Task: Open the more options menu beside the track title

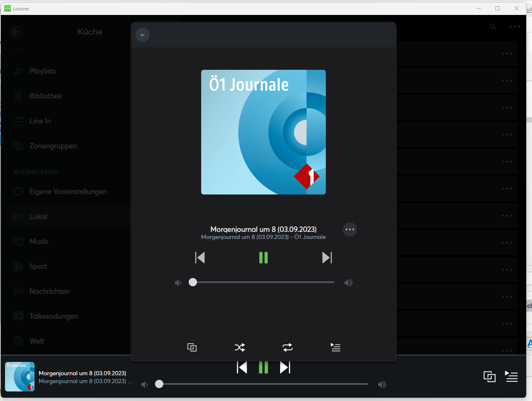Action: [350, 229]
